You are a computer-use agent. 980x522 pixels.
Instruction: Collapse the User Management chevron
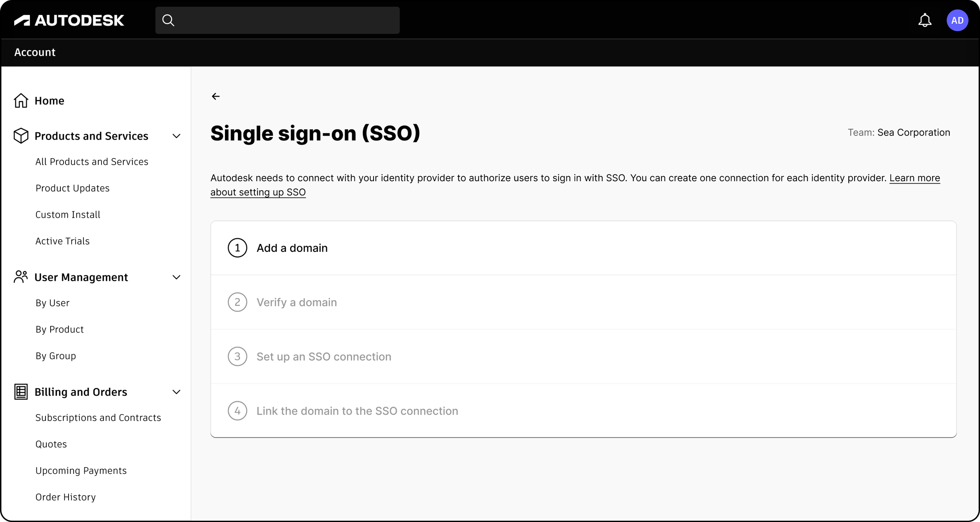(176, 277)
